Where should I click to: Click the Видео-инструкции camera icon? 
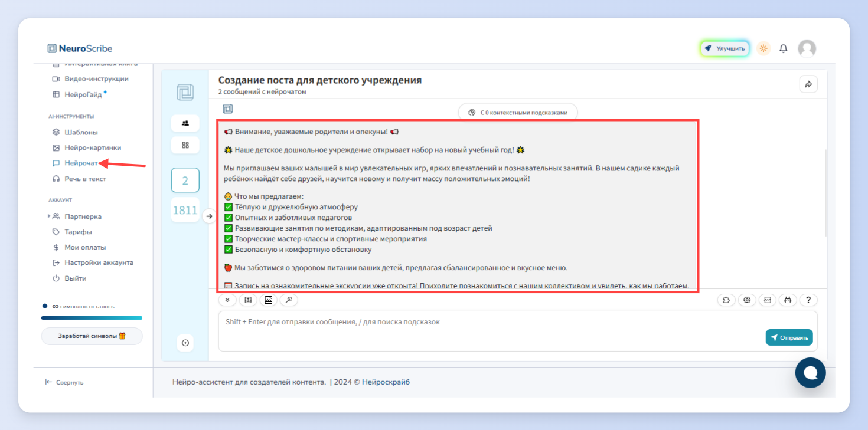coord(56,79)
